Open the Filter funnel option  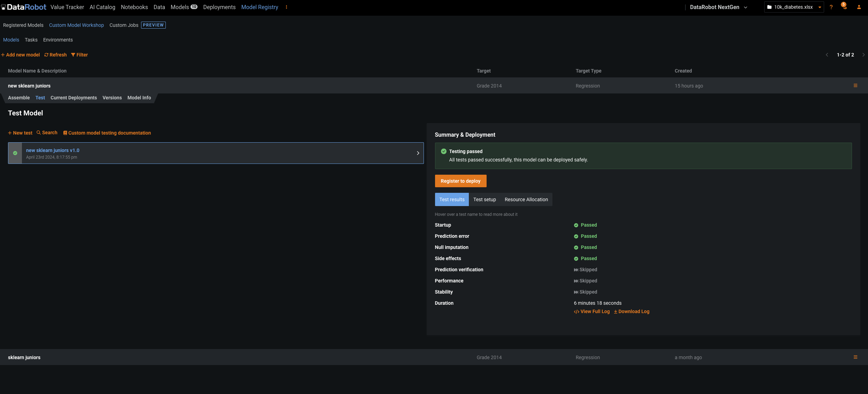pyautogui.click(x=79, y=55)
